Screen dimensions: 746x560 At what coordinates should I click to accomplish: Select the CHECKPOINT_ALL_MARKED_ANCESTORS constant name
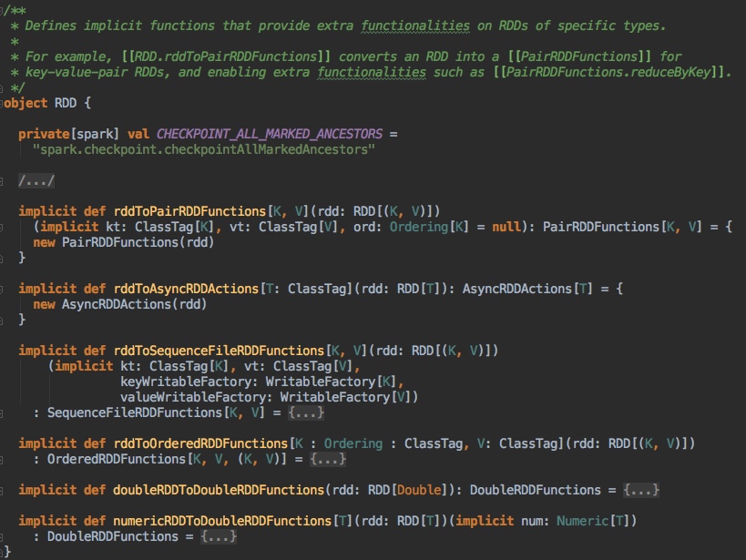coord(270,134)
